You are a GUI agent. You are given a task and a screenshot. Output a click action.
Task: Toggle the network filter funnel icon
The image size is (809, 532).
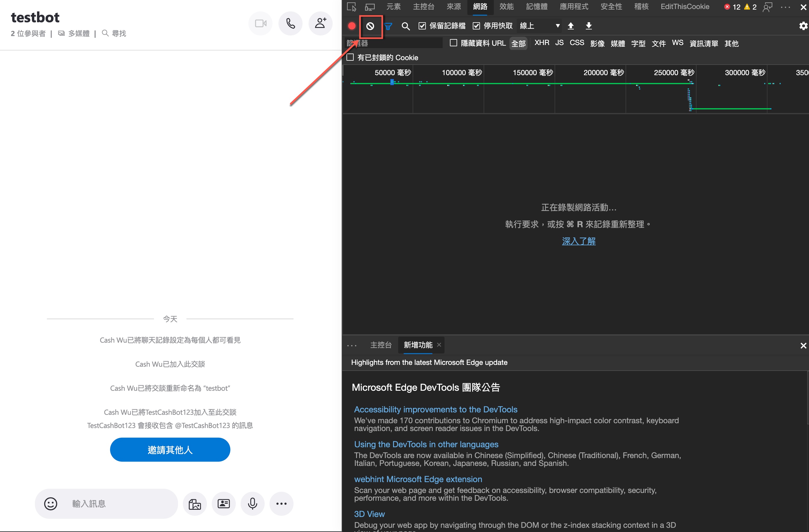388,26
